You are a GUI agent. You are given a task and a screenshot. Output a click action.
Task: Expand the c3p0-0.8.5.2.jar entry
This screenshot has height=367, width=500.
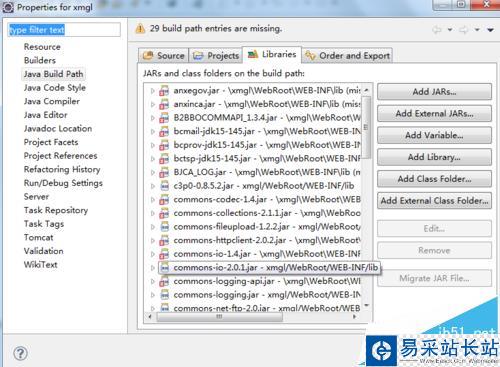(152, 186)
